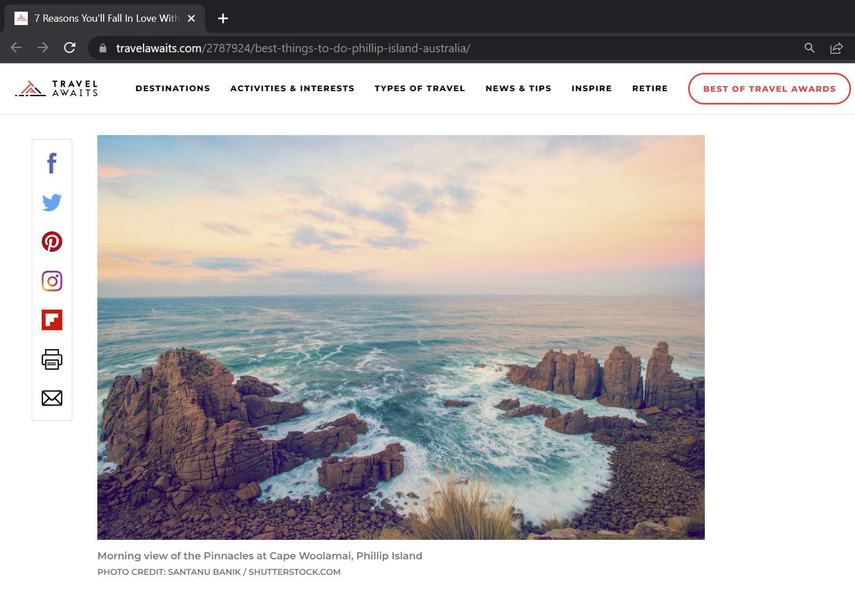The width and height of the screenshot is (855, 616).
Task: Share article on Twitter
Action: (52, 202)
